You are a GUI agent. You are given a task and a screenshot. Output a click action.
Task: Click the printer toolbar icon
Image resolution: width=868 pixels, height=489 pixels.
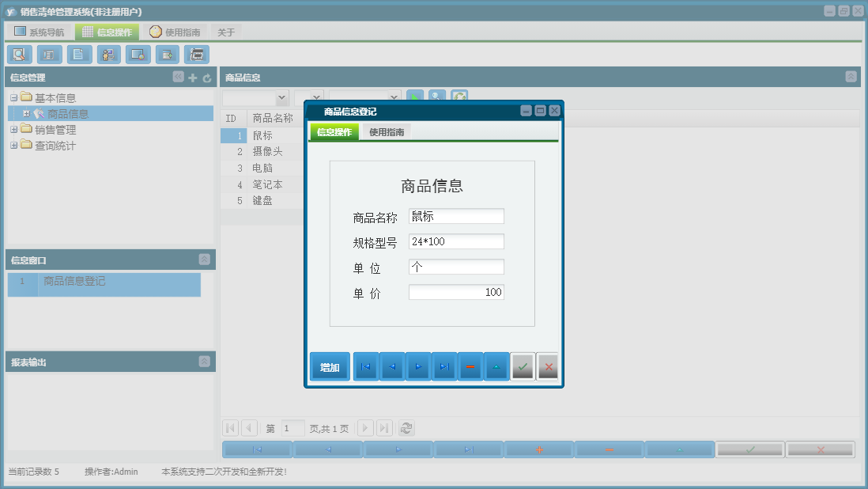(x=197, y=55)
